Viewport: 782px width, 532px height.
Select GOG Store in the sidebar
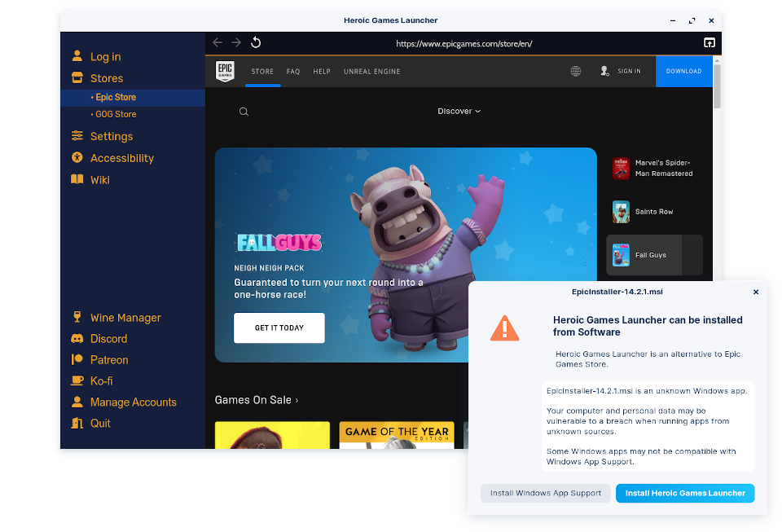click(x=116, y=114)
